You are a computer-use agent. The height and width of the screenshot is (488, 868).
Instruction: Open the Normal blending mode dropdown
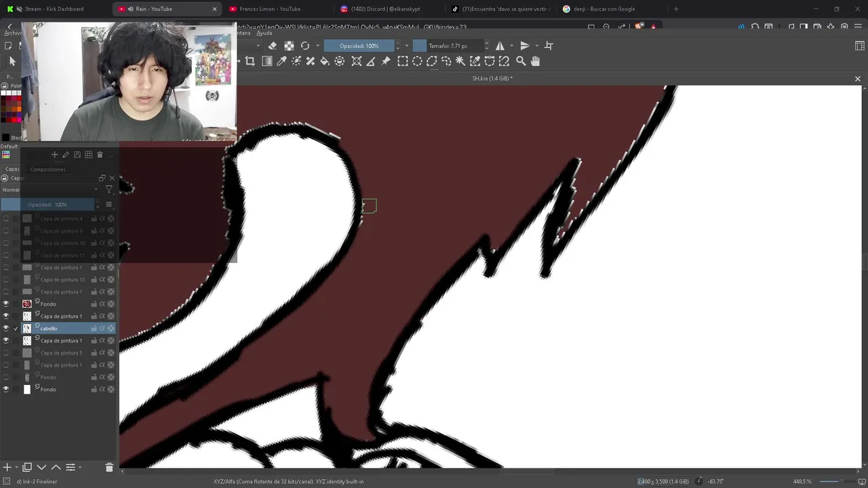tap(50, 190)
